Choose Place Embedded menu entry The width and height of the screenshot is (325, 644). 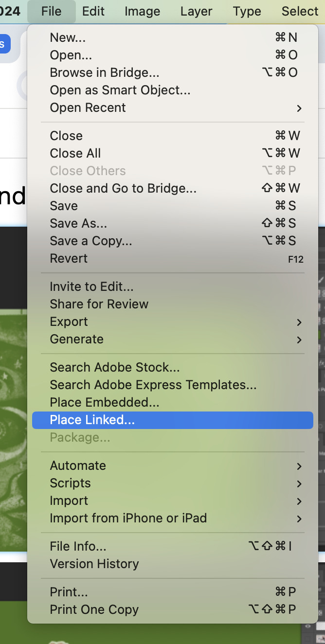(173, 402)
